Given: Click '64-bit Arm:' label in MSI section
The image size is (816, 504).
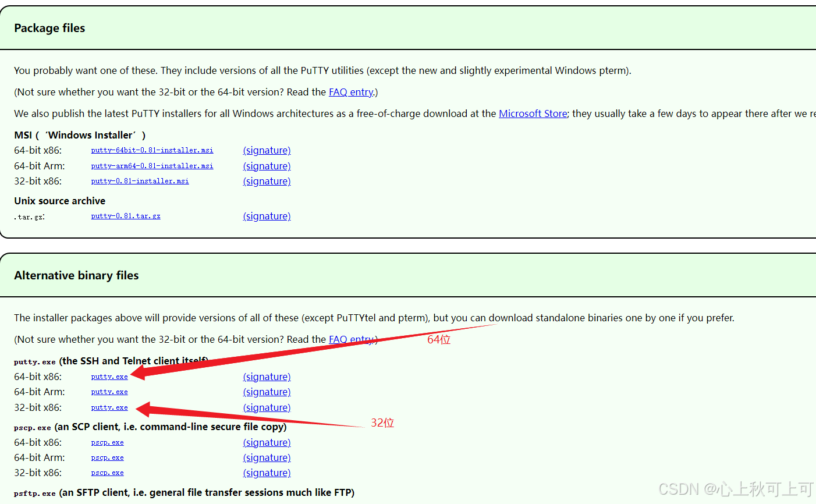Looking at the screenshot, I should (40, 166).
